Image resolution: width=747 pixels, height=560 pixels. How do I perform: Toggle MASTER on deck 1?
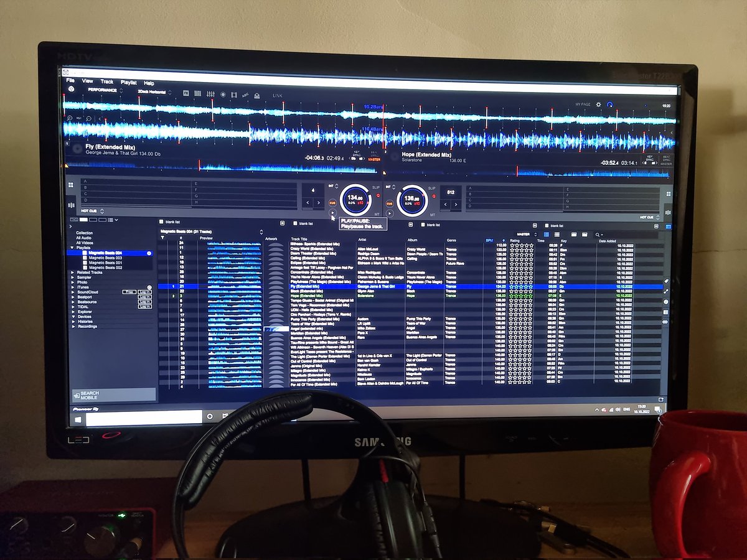[374, 159]
